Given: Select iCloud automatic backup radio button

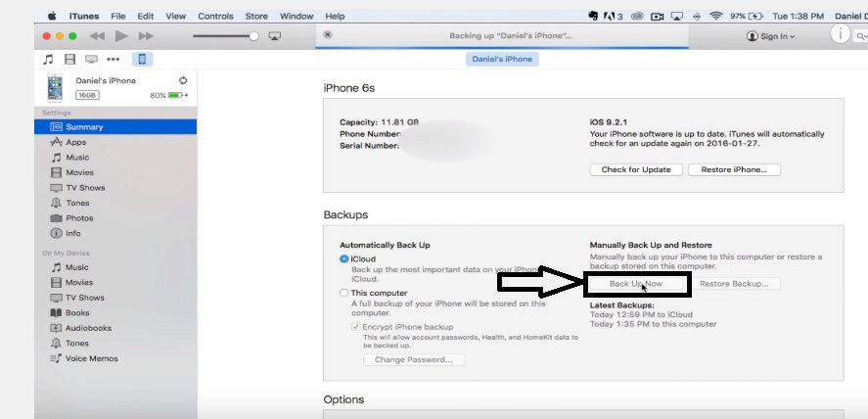Looking at the screenshot, I should coord(344,259).
